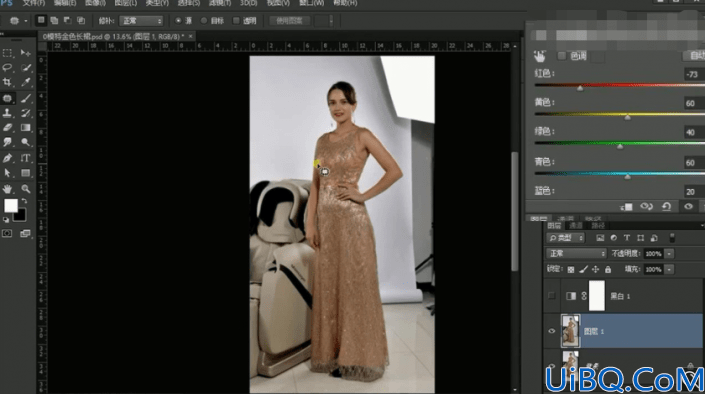The image size is (705, 394).
Task: Select the Path Selection tool
Action: coord(7,173)
